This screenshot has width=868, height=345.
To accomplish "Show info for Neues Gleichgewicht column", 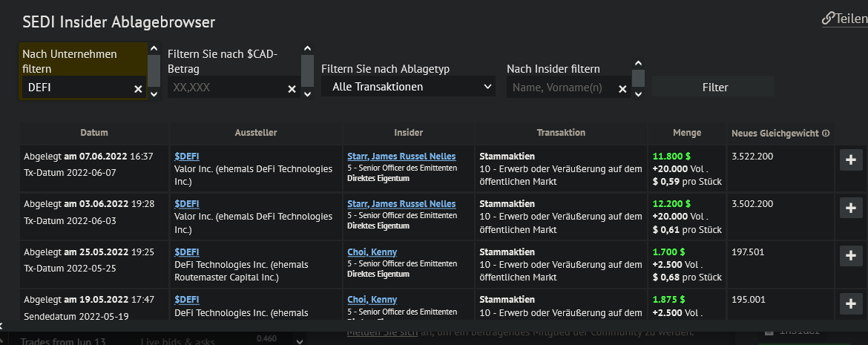I will (x=826, y=134).
